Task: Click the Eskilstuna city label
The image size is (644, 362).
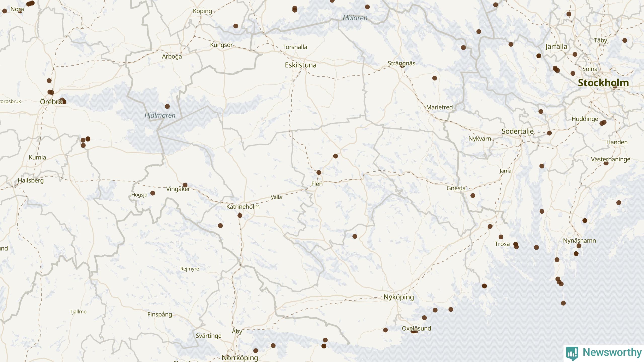Action: [x=301, y=65]
